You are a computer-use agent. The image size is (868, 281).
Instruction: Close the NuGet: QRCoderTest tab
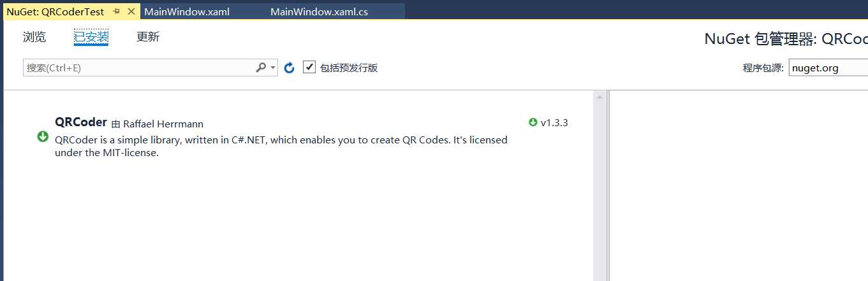tap(131, 11)
